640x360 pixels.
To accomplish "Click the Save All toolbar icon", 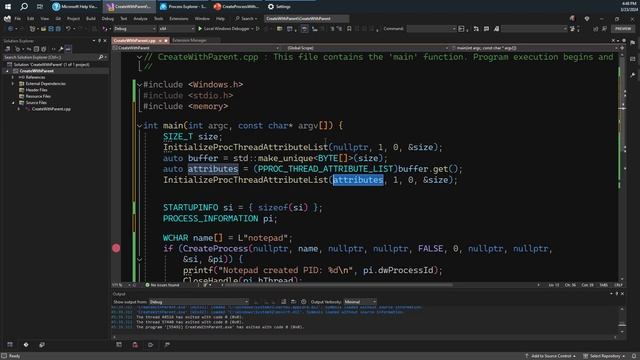I will 58,29.
